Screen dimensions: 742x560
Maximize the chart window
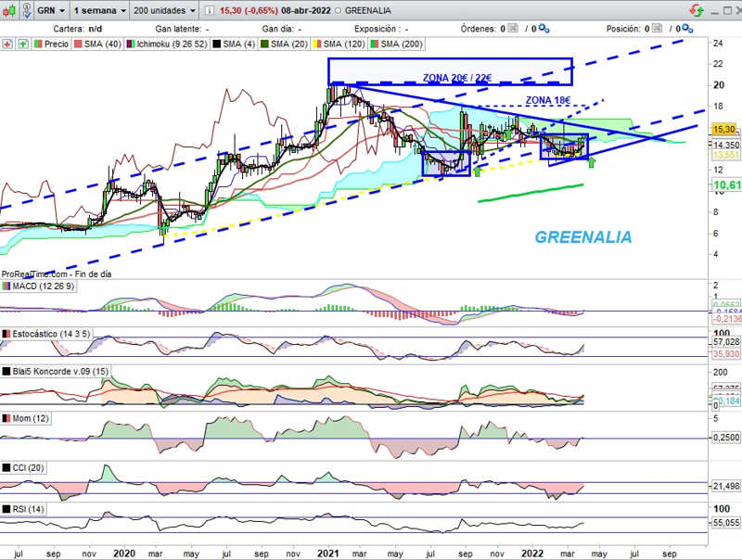(x=727, y=10)
